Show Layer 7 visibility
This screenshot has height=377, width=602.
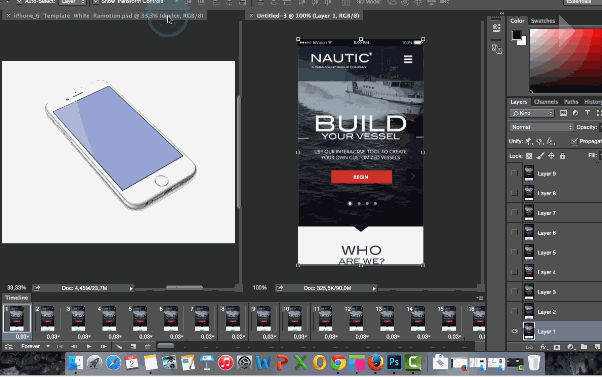coord(514,212)
